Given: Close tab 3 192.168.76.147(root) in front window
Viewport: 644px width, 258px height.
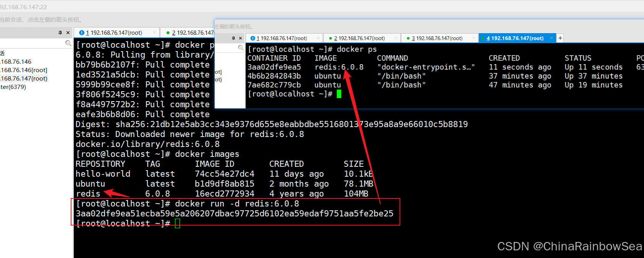Looking at the screenshot, I should (x=474, y=38).
